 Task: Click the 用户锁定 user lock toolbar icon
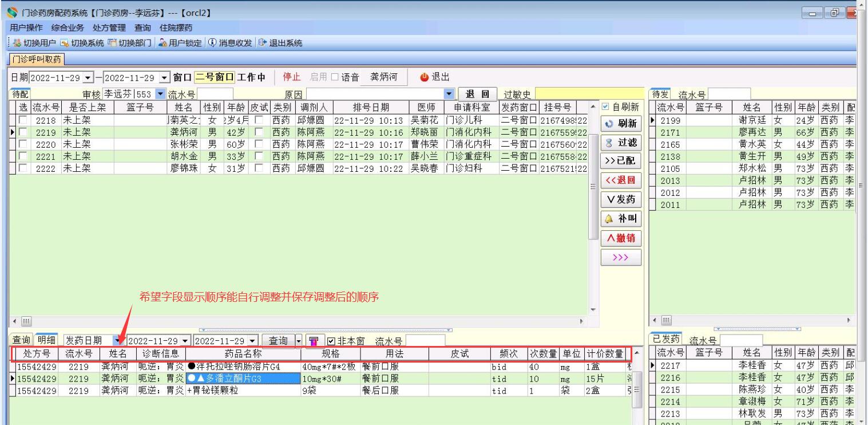pyautogui.click(x=162, y=43)
